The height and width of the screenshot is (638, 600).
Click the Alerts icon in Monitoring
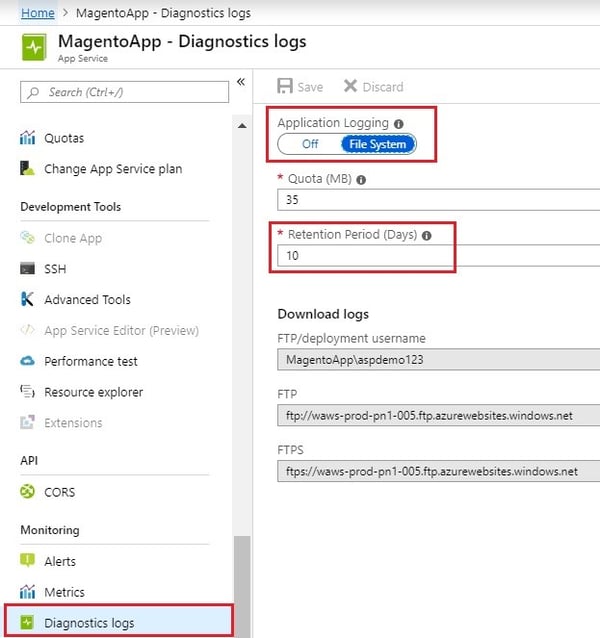click(27, 561)
